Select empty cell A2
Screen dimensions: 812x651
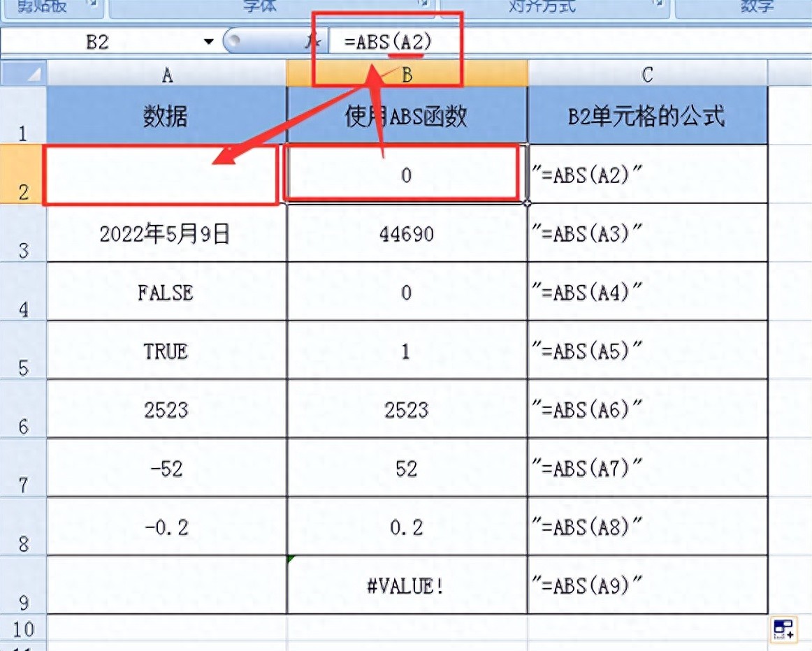[167, 174]
